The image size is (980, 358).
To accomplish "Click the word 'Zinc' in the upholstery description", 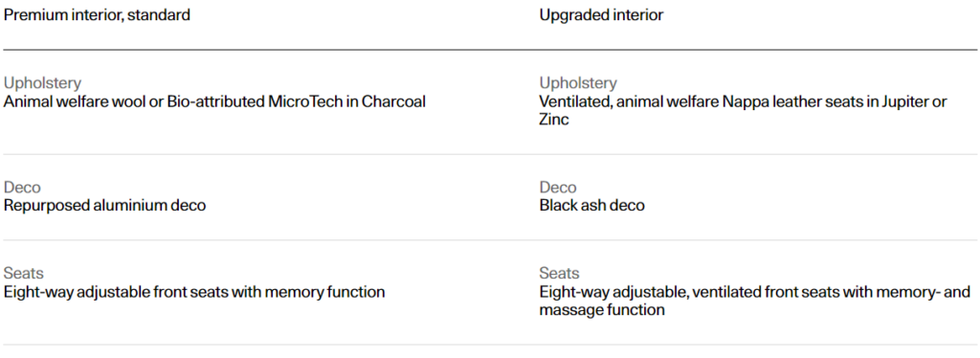I will click(x=554, y=120).
